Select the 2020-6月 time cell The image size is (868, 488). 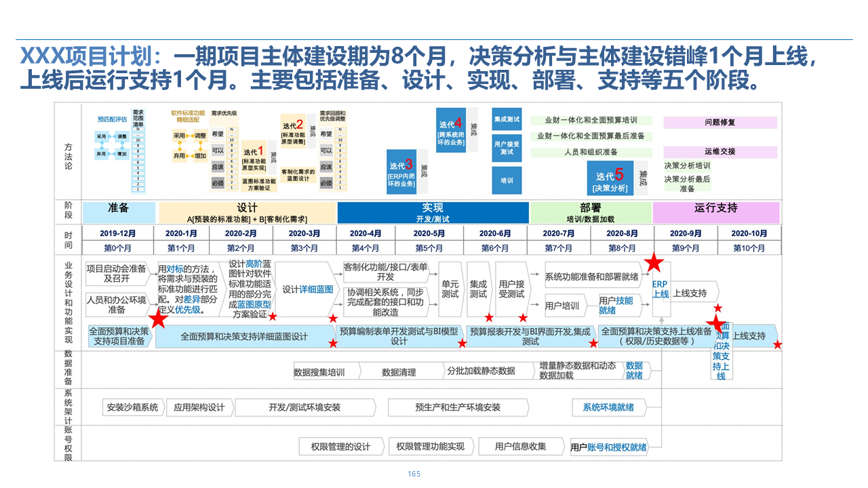click(x=496, y=233)
